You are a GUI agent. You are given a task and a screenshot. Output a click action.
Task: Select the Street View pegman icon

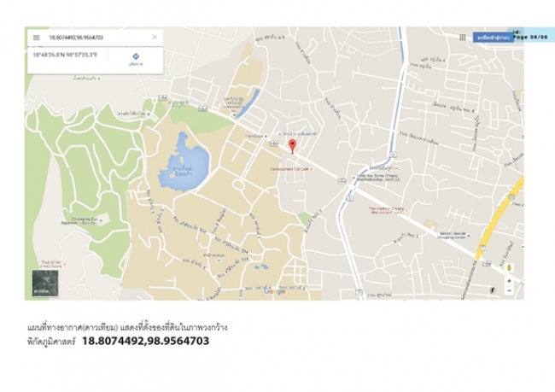tap(510, 267)
